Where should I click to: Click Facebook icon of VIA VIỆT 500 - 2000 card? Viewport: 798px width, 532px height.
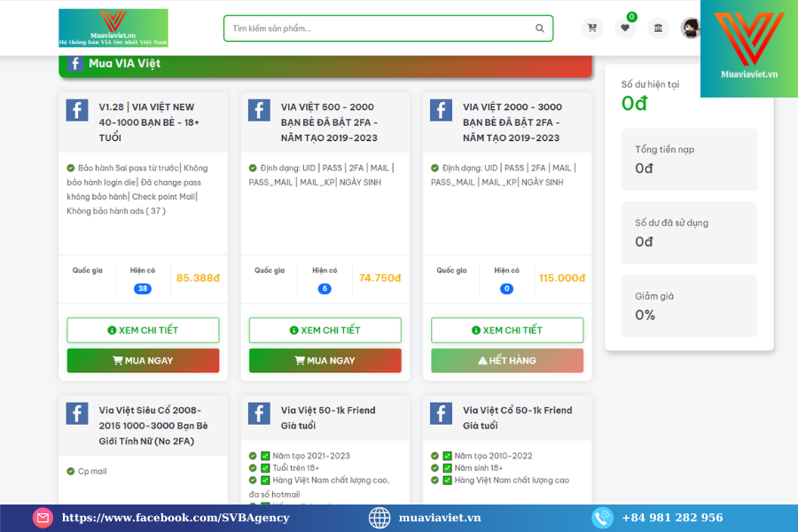[259, 110]
